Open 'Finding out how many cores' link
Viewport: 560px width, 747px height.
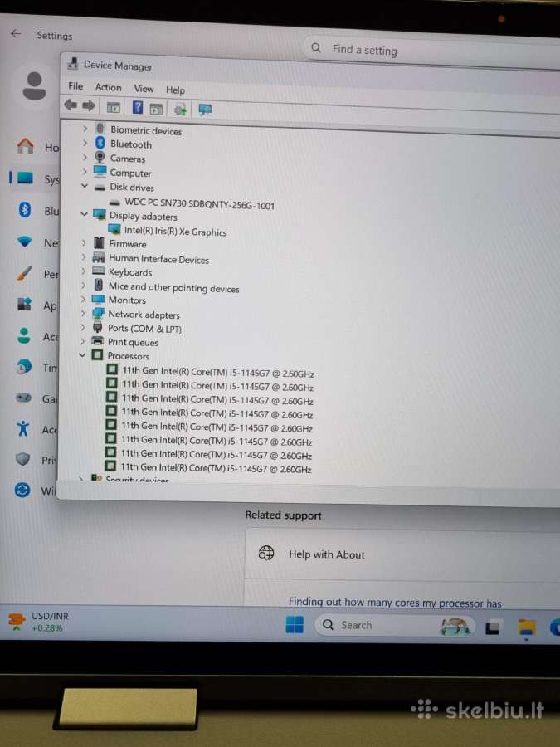pos(395,603)
